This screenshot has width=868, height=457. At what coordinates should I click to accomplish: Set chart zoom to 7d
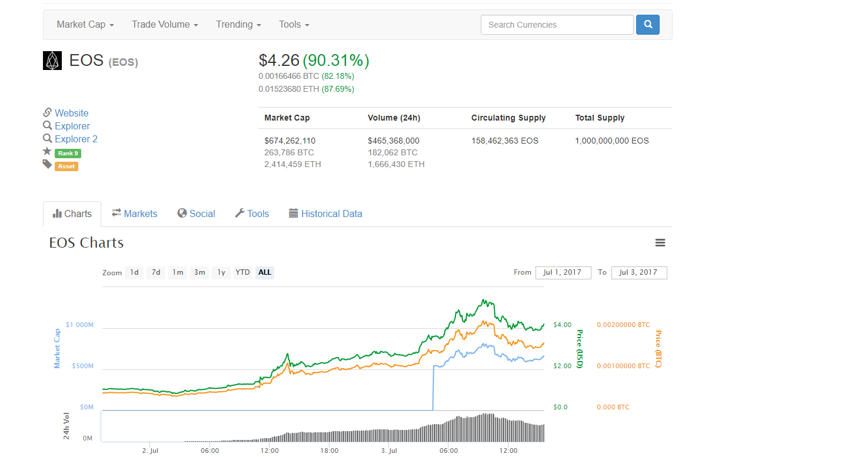156,272
